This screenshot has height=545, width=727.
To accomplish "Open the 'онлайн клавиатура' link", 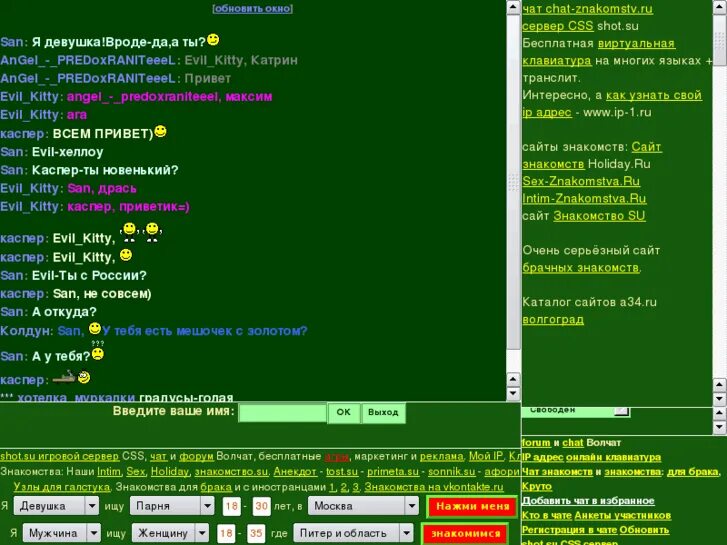I will click(x=613, y=457).
